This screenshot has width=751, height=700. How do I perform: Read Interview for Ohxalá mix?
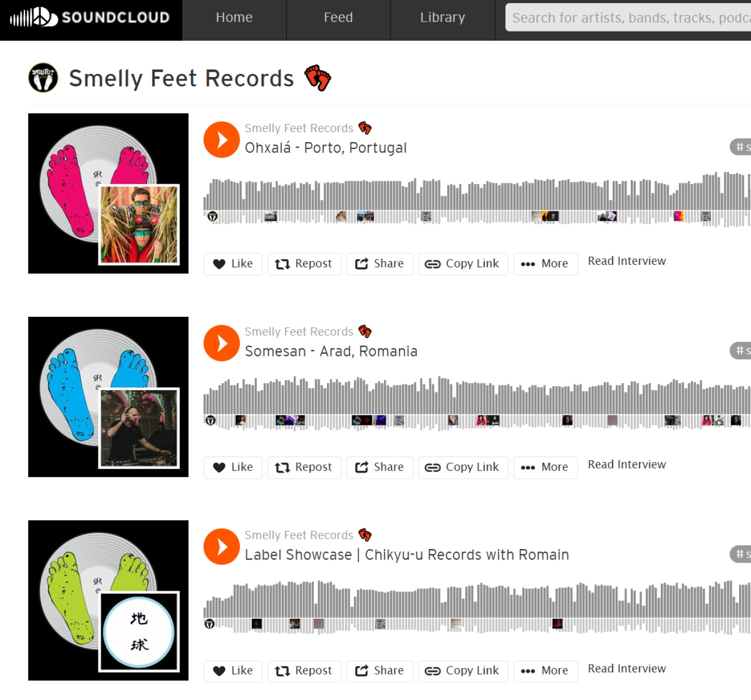[x=627, y=261]
